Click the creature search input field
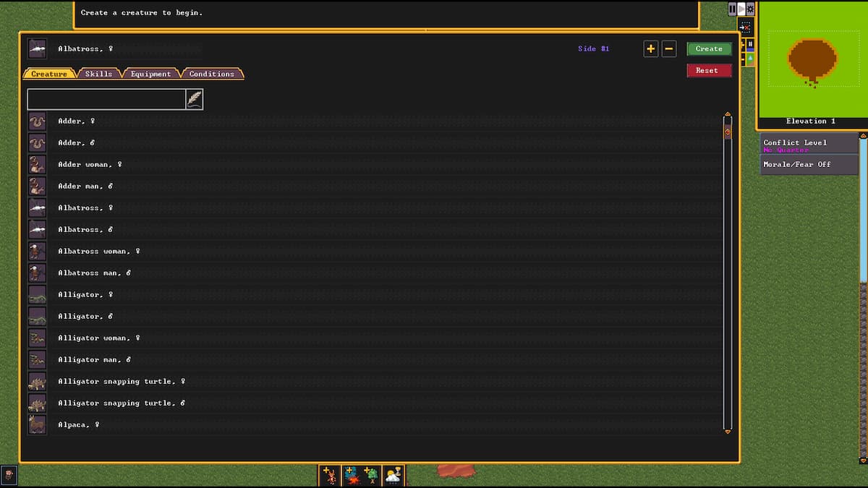Screen dimensions: 868x488 pyautogui.click(x=106, y=99)
